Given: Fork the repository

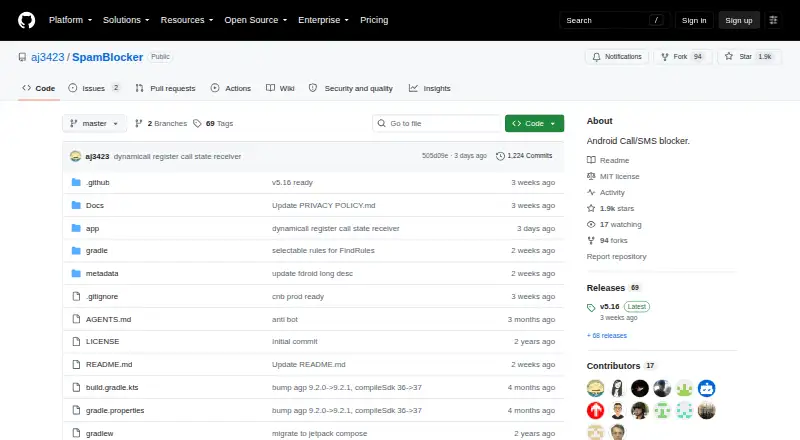Looking at the screenshot, I should pos(682,57).
